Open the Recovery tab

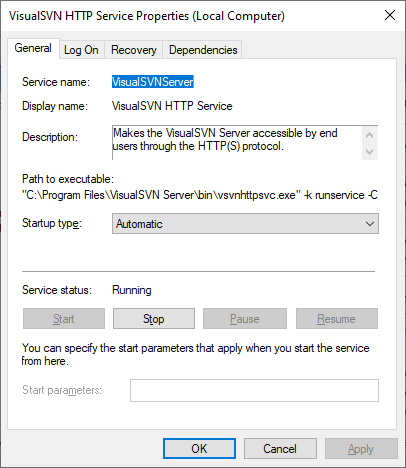(x=134, y=50)
